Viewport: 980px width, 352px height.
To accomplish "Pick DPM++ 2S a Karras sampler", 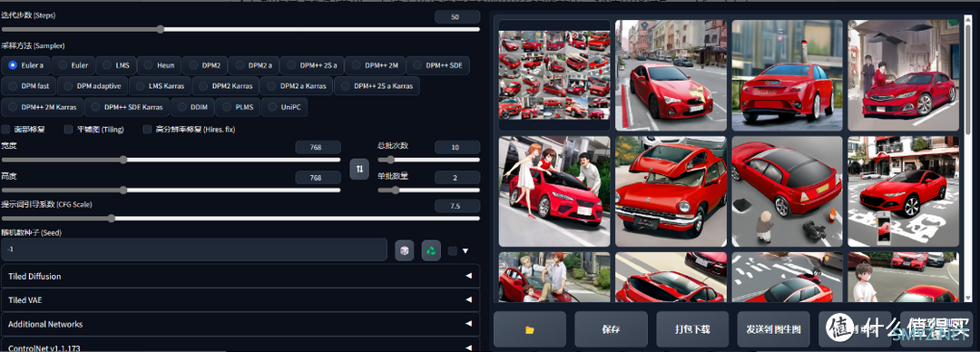I will 377,85.
